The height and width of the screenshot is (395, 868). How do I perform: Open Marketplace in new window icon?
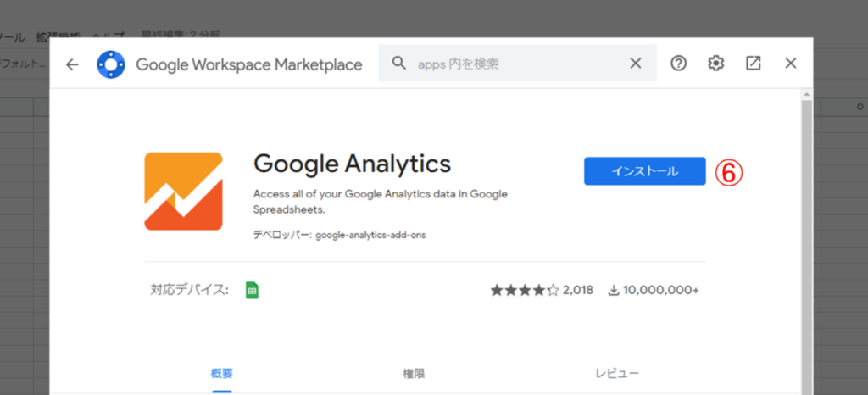coord(753,64)
